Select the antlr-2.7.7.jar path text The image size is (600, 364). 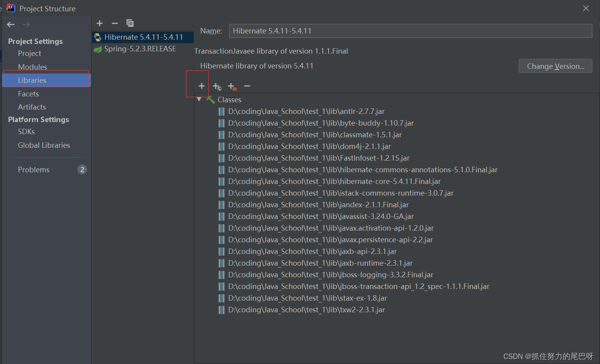click(306, 112)
